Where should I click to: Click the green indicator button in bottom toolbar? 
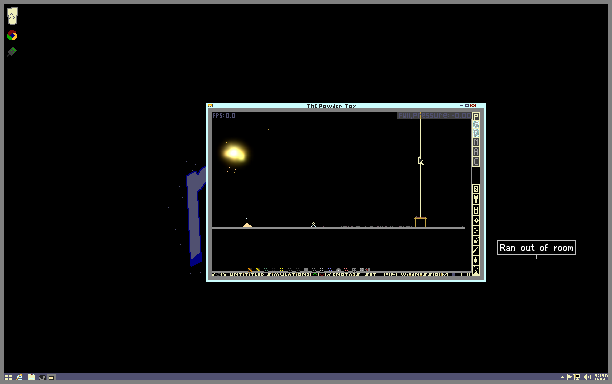click(x=315, y=274)
